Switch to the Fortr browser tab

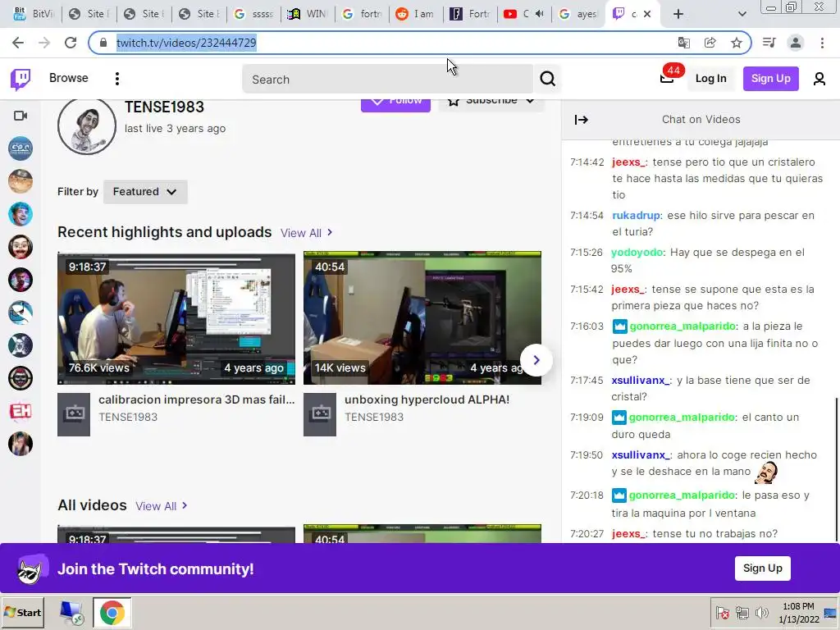pos(469,14)
